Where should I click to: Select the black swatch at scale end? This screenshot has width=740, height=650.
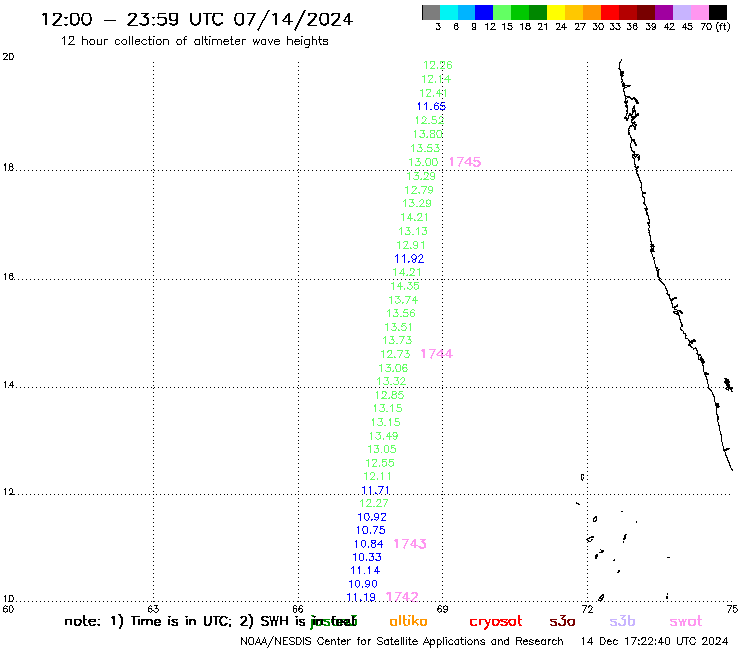coord(718,12)
